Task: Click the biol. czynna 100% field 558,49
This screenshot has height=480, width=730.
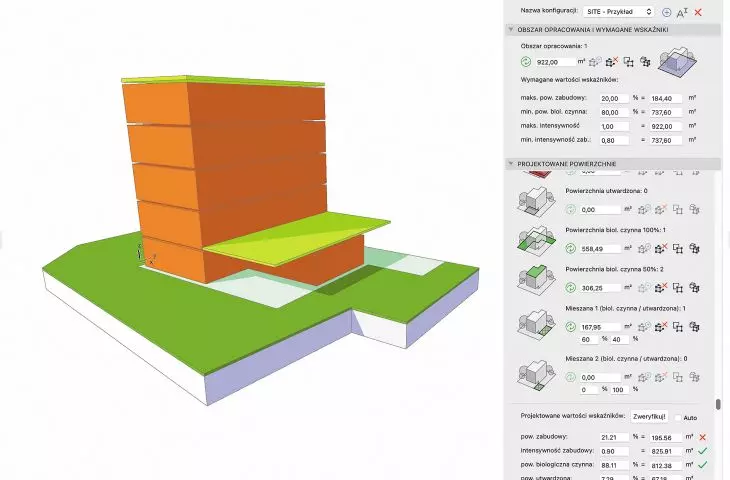Action: [x=600, y=249]
